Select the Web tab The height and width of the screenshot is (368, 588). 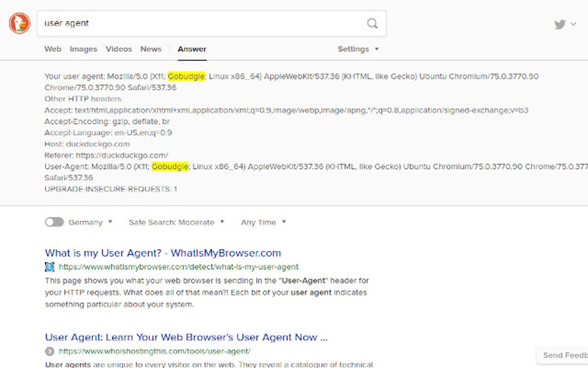(52, 49)
